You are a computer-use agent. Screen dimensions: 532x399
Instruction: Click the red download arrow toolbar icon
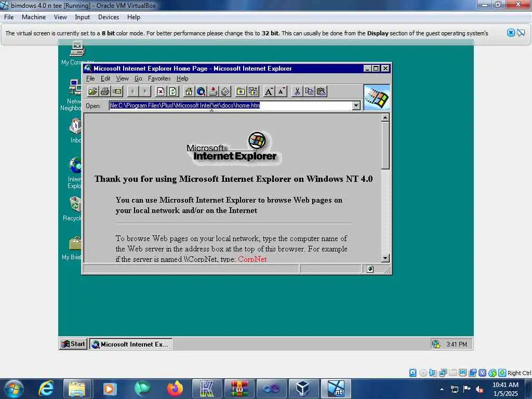pos(213,91)
